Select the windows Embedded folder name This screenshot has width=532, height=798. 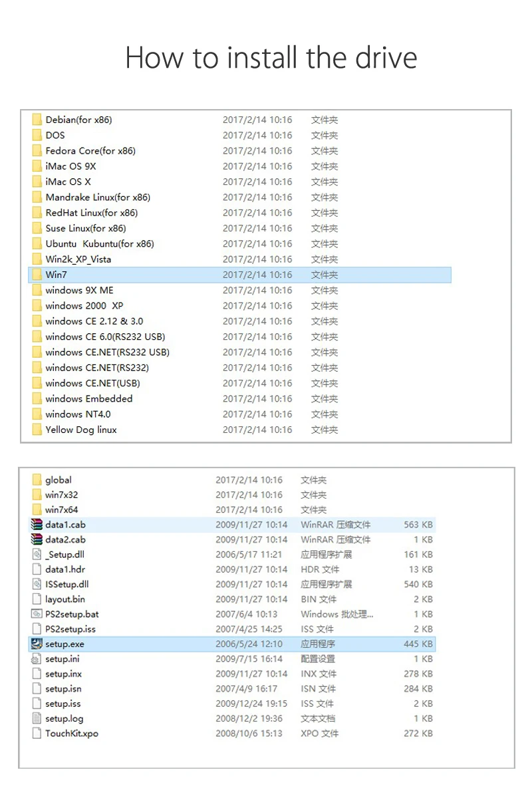pos(89,399)
